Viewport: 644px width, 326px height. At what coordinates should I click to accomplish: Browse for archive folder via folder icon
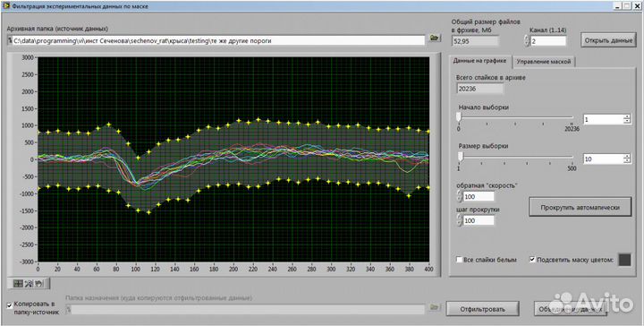point(434,38)
